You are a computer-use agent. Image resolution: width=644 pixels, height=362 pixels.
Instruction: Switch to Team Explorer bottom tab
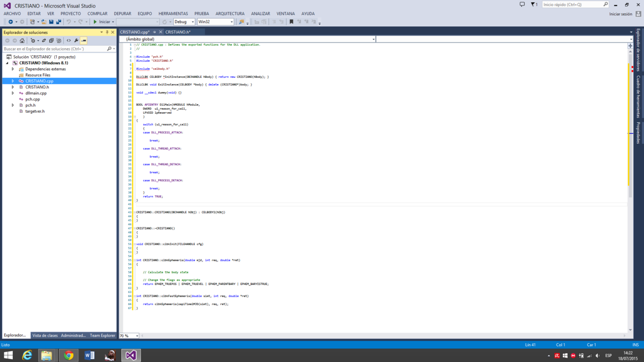(x=103, y=336)
